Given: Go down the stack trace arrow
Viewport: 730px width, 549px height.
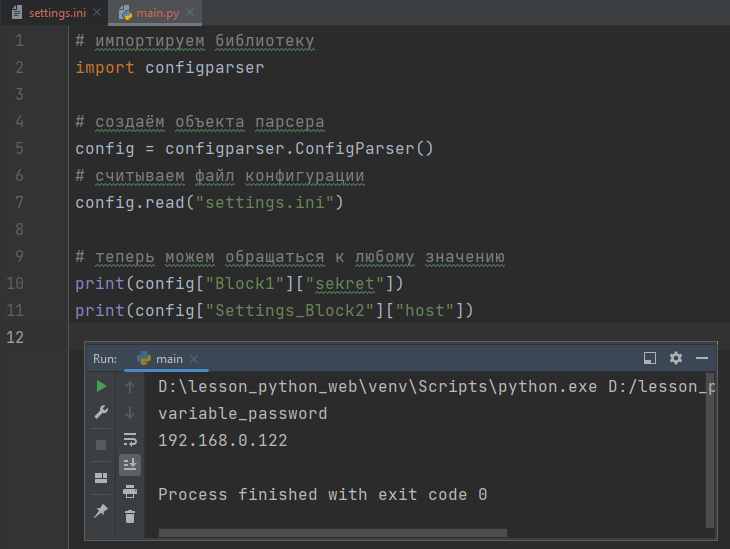Looking at the screenshot, I should pyautogui.click(x=130, y=413).
